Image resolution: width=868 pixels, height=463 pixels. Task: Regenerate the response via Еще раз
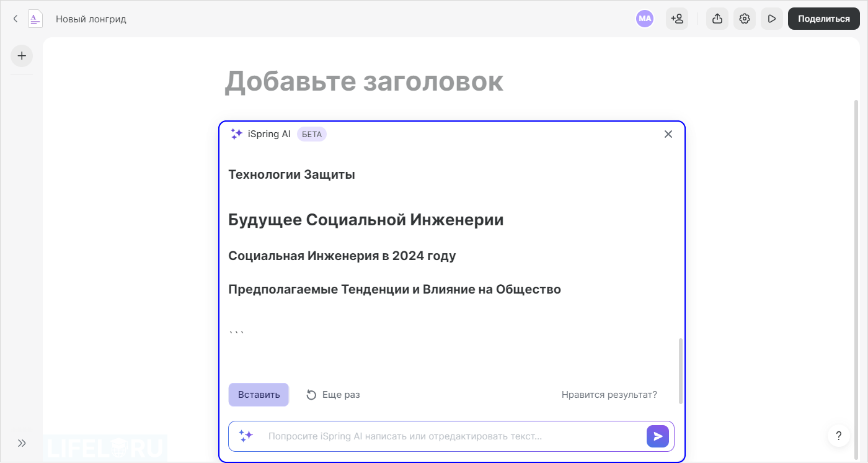[x=332, y=395]
